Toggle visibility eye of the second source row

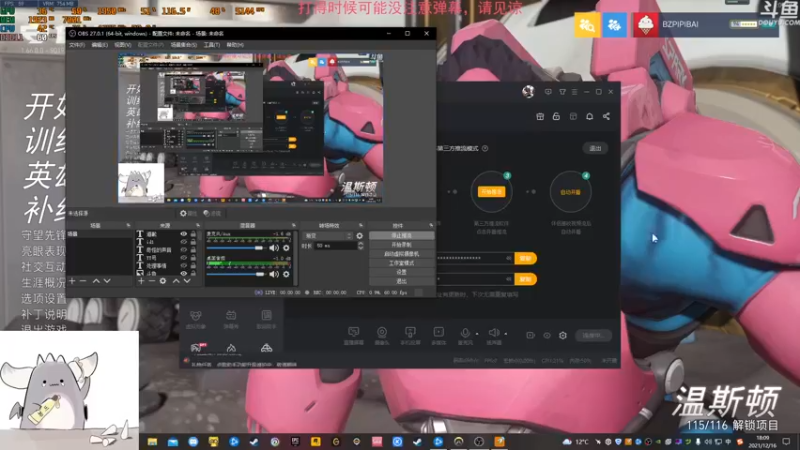pos(184,242)
